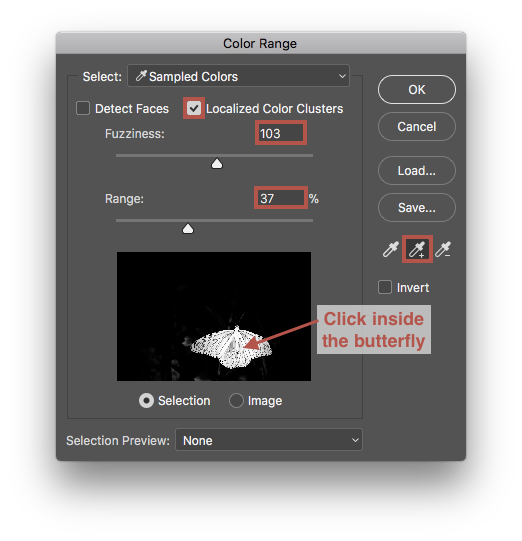This screenshot has width=522, height=541.
Task: Uncheck Localized Color Clusters
Action: point(194,108)
